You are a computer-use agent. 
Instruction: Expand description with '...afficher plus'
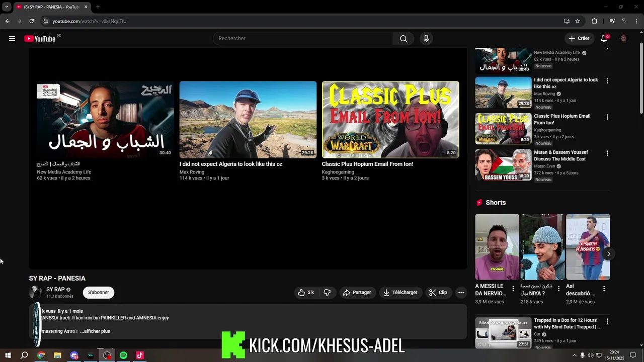(x=95, y=331)
